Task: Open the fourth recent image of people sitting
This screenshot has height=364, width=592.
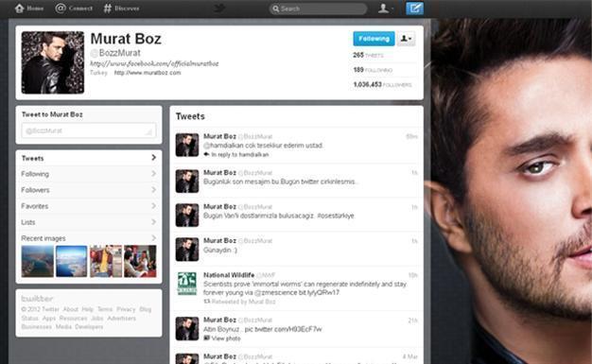Action: pyautogui.click(x=140, y=261)
